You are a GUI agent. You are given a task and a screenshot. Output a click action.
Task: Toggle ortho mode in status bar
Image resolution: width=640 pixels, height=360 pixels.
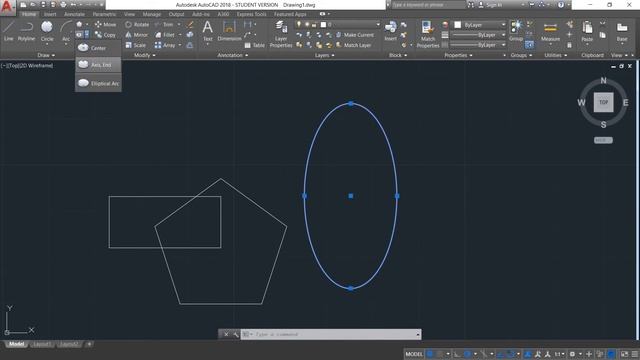pos(457,354)
